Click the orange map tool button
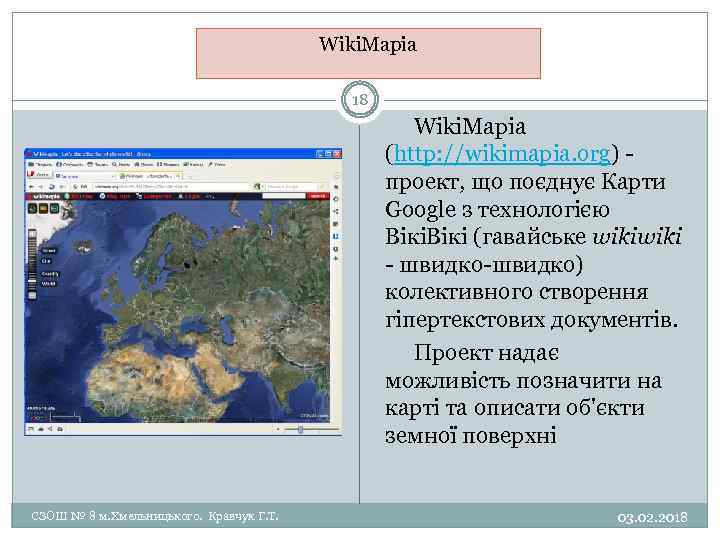The height and width of the screenshot is (540, 720). point(44,208)
